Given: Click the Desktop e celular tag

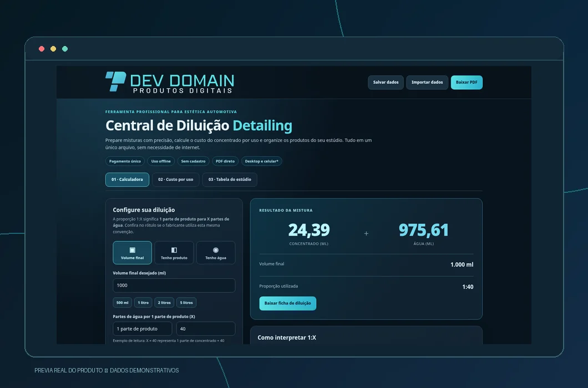Looking at the screenshot, I should click(261, 161).
